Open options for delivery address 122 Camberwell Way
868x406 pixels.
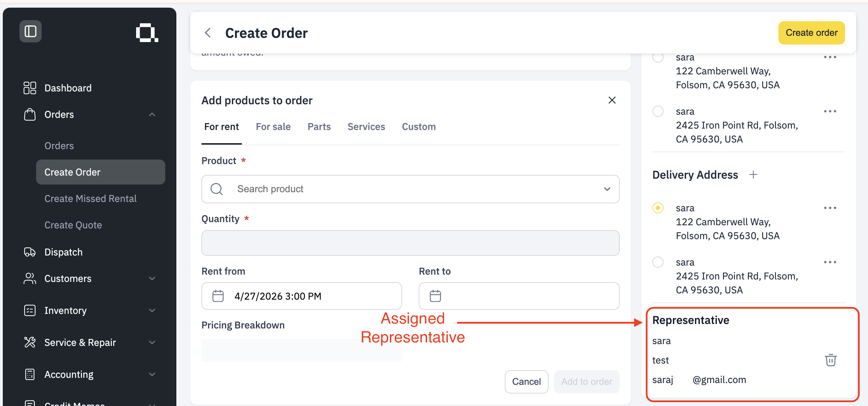pyautogui.click(x=830, y=208)
